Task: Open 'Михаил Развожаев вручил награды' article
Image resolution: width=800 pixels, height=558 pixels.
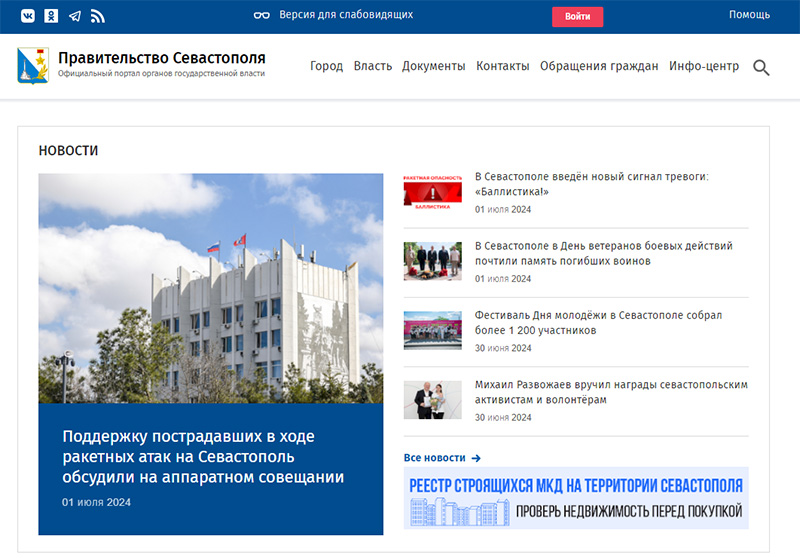Action: click(x=611, y=392)
